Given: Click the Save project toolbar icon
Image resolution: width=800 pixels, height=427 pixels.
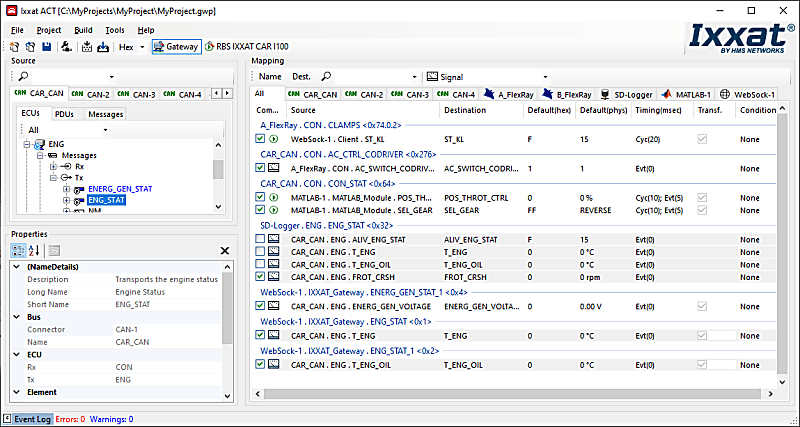Looking at the screenshot, I should tap(47, 47).
